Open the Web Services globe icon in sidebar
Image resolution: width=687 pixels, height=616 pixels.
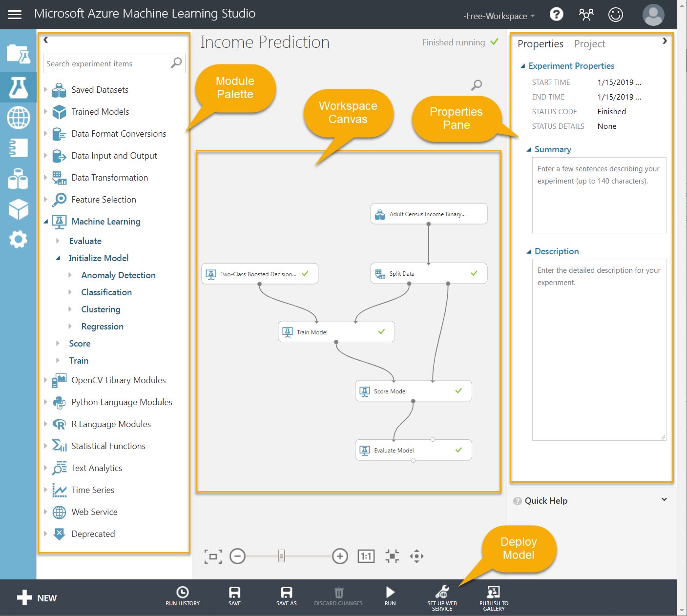[x=19, y=118]
